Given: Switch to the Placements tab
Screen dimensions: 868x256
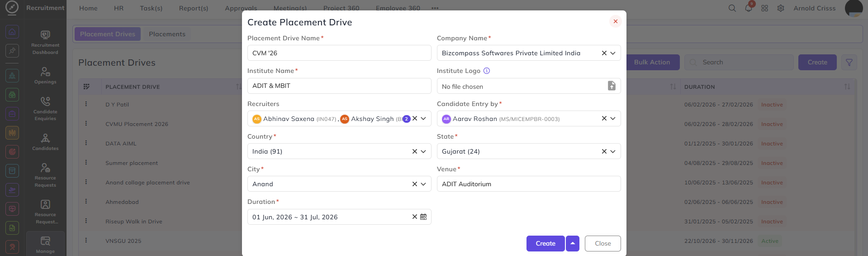Looking at the screenshot, I should pyautogui.click(x=167, y=34).
